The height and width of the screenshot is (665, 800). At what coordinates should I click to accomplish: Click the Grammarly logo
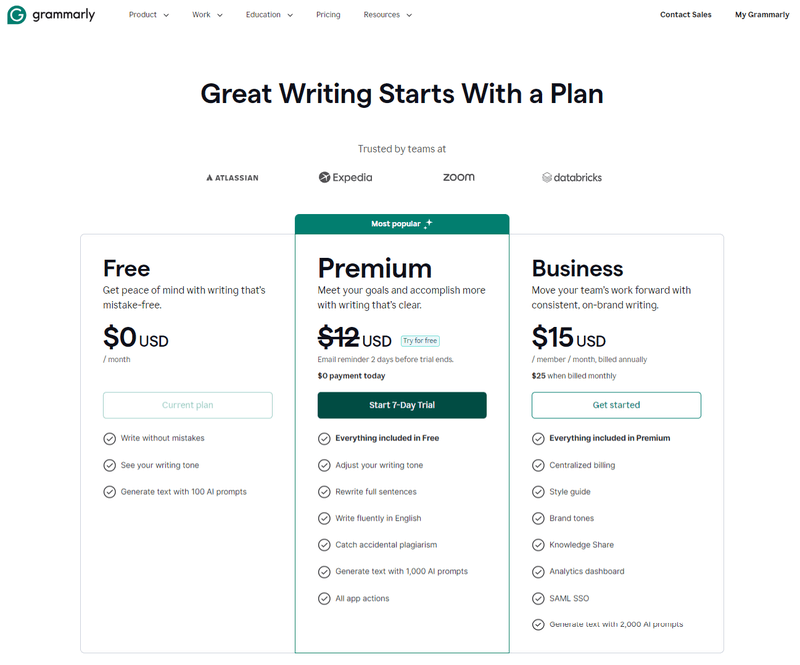(x=52, y=15)
